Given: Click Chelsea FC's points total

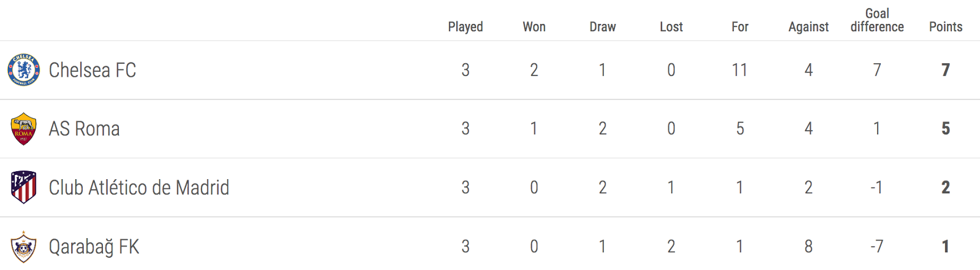Looking at the screenshot, I should pos(946,70).
